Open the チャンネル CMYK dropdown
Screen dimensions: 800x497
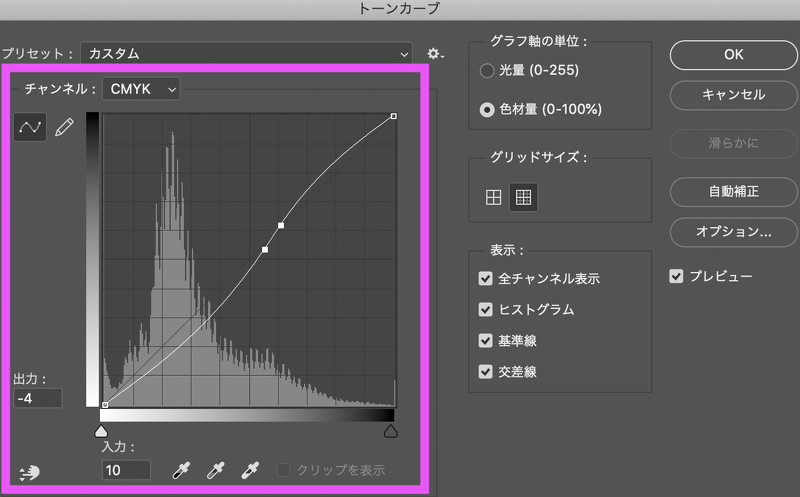[142, 89]
